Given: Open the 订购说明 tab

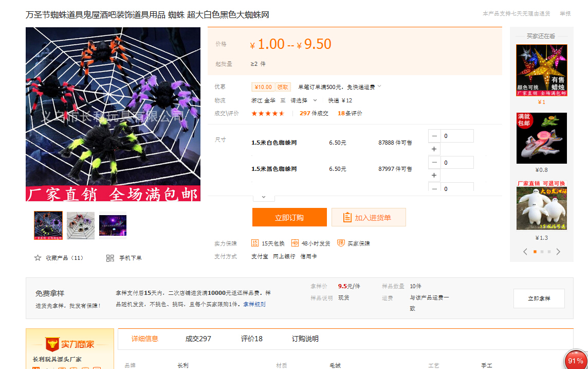Looking at the screenshot, I should [x=305, y=339].
